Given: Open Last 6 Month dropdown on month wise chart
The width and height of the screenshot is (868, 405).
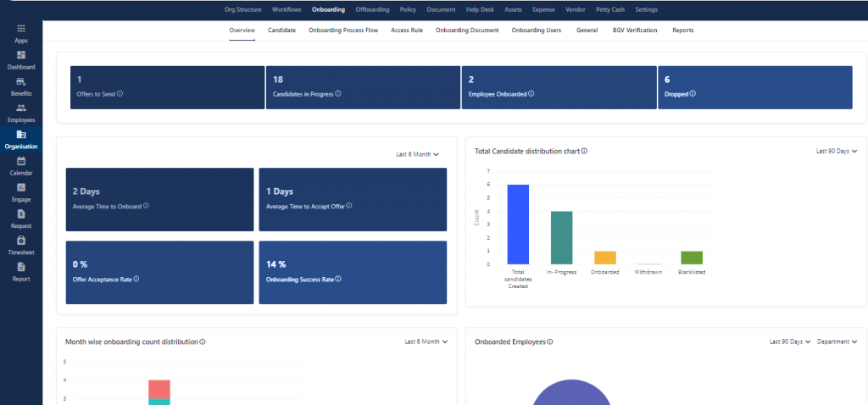Looking at the screenshot, I should pyautogui.click(x=426, y=342).
